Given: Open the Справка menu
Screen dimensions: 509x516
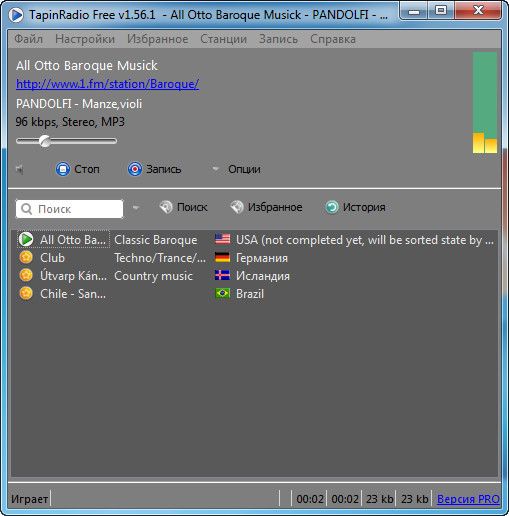Looking at the screenshot, I should pos(333,39).
